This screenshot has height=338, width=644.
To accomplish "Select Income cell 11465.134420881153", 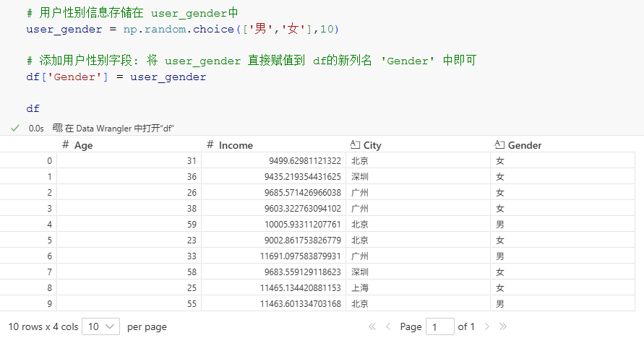I will (273, 288).
